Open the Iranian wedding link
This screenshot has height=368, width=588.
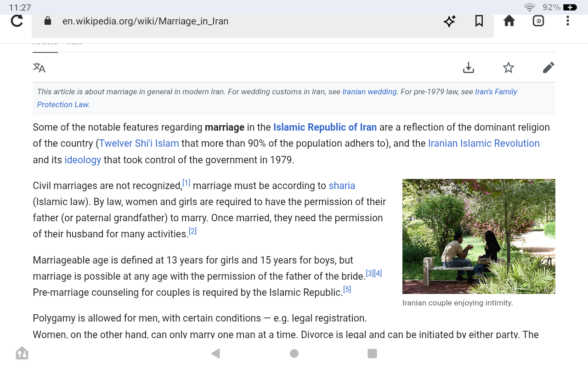coord(369,92)
